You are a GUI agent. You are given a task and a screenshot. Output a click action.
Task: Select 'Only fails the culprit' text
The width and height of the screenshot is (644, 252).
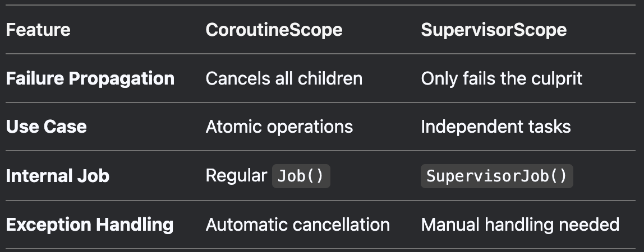(502, 78)
